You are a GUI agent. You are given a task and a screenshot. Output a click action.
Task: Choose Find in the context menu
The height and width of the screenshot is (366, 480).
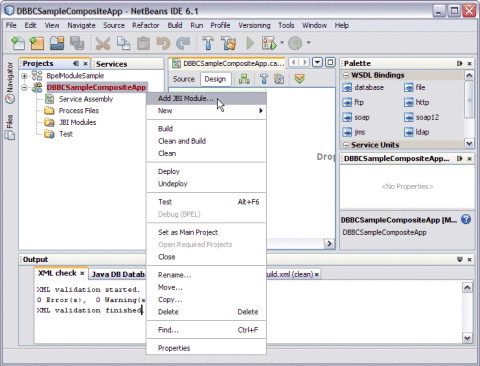pos(206,330)
